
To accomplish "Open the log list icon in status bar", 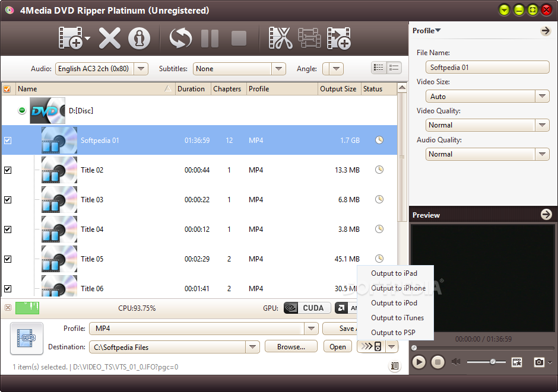I will 395,366.
